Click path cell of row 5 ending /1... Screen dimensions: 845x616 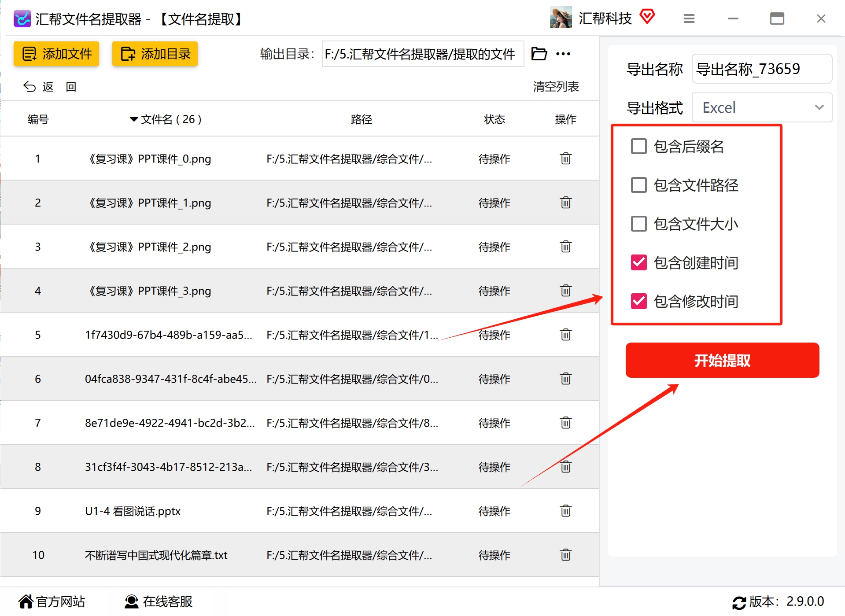(x=352, y=335)
